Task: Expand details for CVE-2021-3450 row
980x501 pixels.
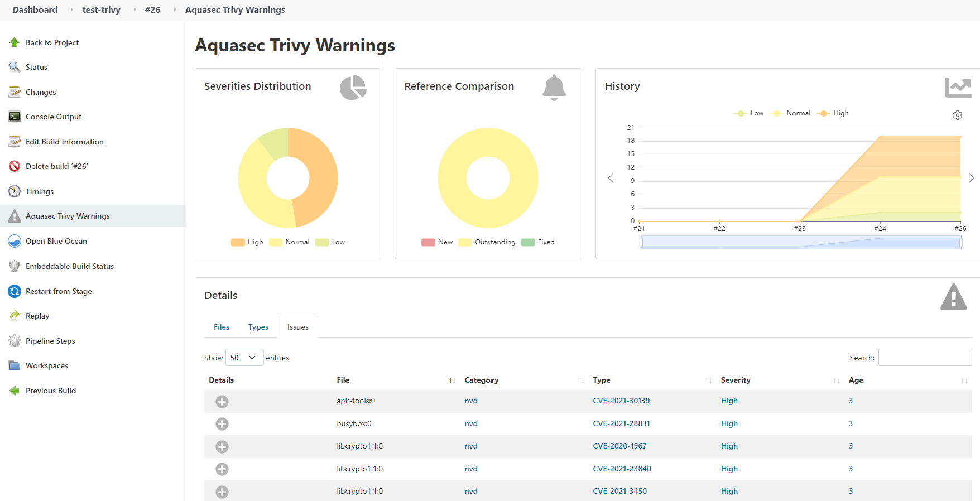Action: (222, 492)
